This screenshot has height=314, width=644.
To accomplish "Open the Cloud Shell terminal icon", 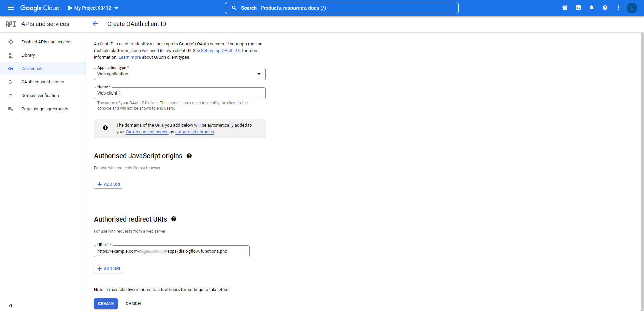I will (578, 8).
